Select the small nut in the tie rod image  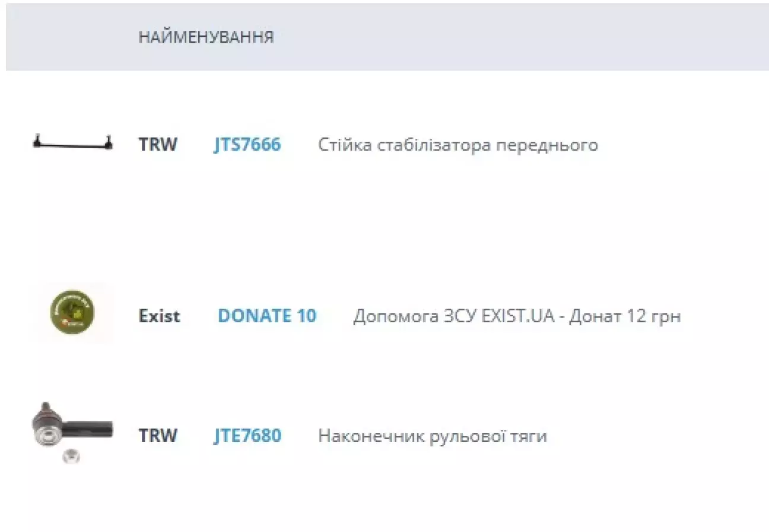point(71,456)
